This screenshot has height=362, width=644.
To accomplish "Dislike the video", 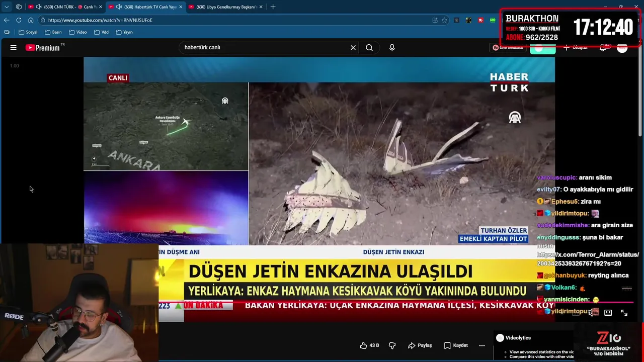I will 392,345.
